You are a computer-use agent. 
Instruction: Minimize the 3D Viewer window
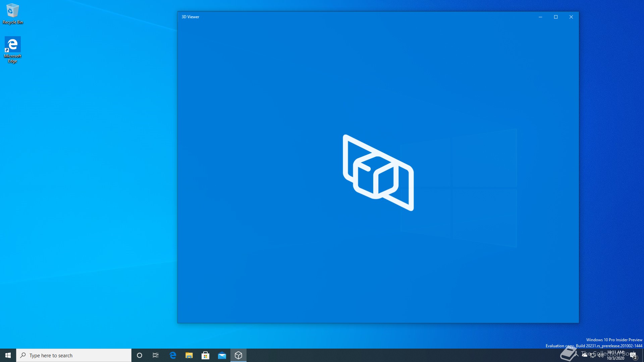pyautogui.click(x=540, y=17)
